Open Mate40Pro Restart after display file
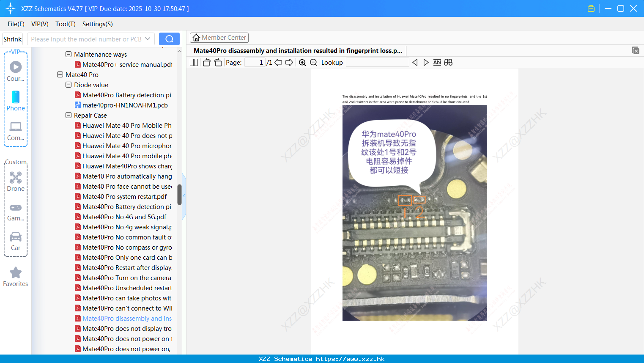Viewport: 644px width, 363px height. tap(123, 267)
